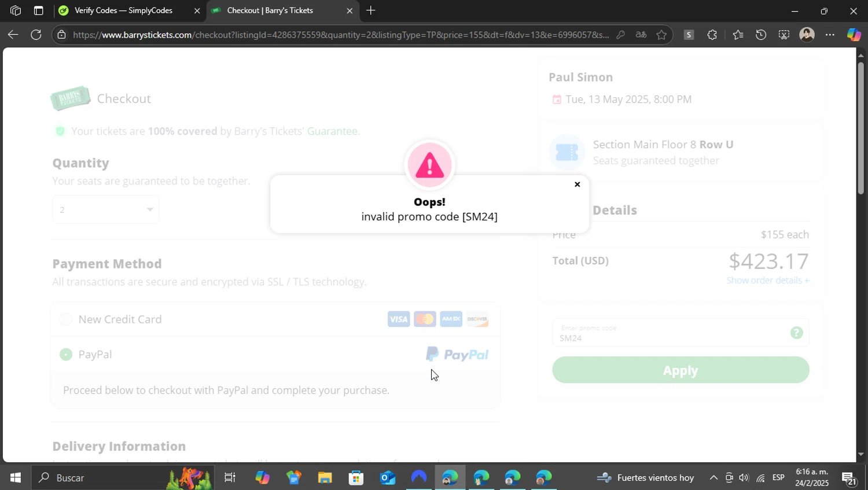Open the Windows Start menu
The image size is (868, 490).
coord(16,478)
